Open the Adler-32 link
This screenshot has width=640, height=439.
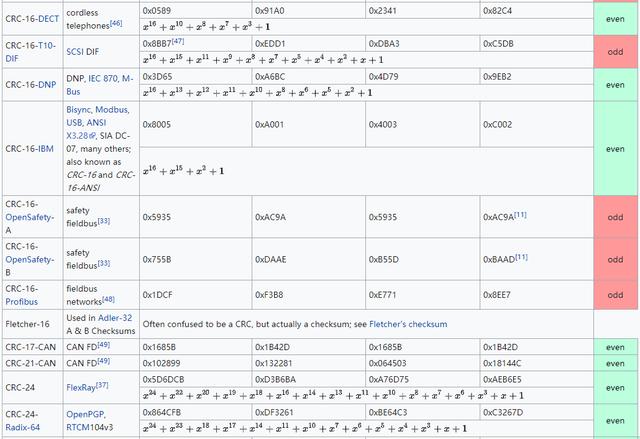coord(115,318)
